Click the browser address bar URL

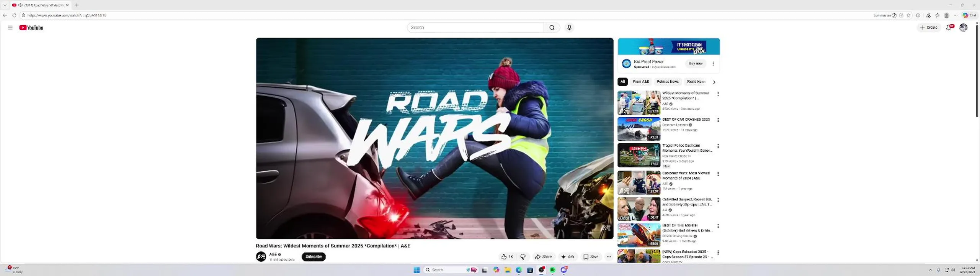(67, 15)
